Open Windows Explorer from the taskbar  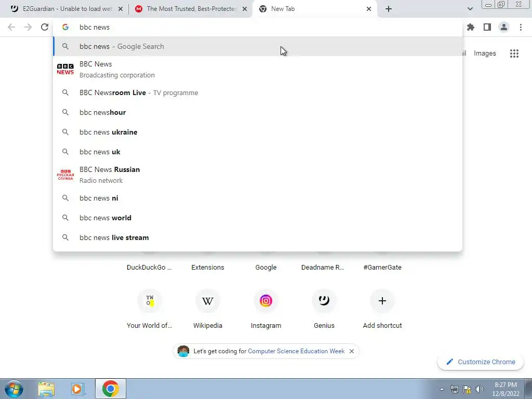(x=46, y=389)
